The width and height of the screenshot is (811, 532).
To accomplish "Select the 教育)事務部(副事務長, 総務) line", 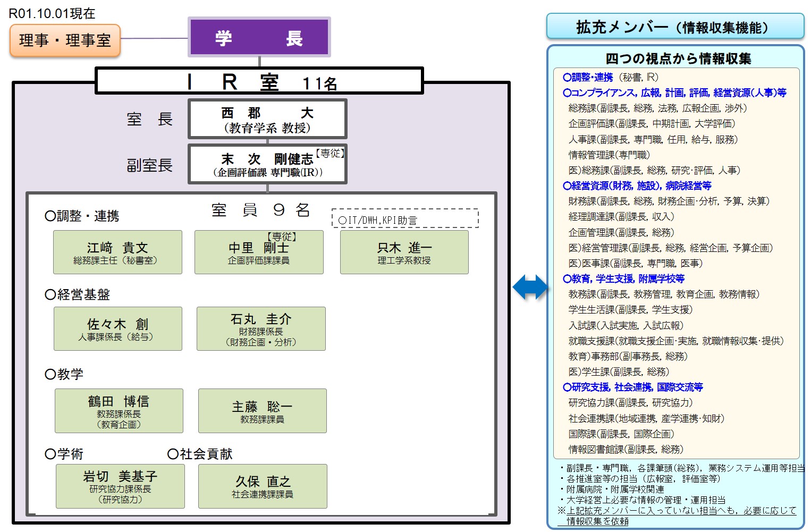I will pos(628,357).
